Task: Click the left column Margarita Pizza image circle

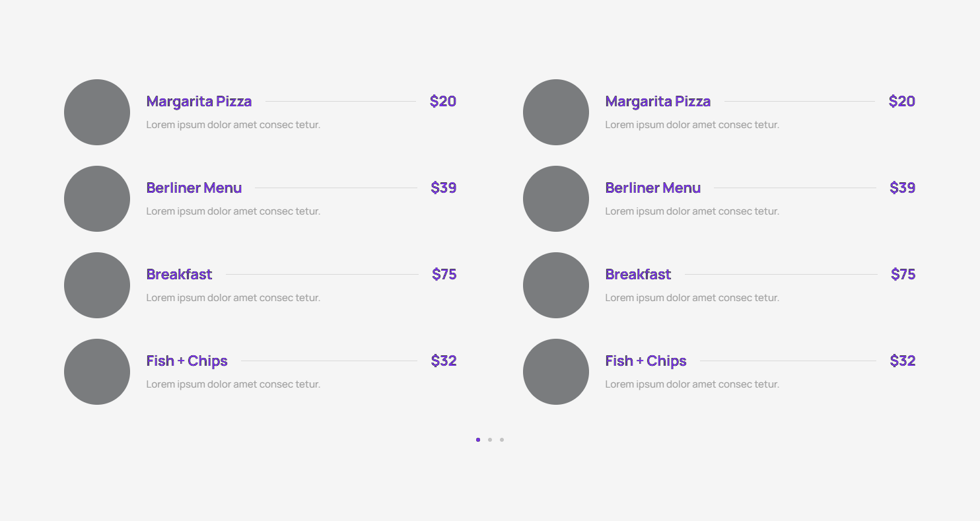Action: coord(97,112)
